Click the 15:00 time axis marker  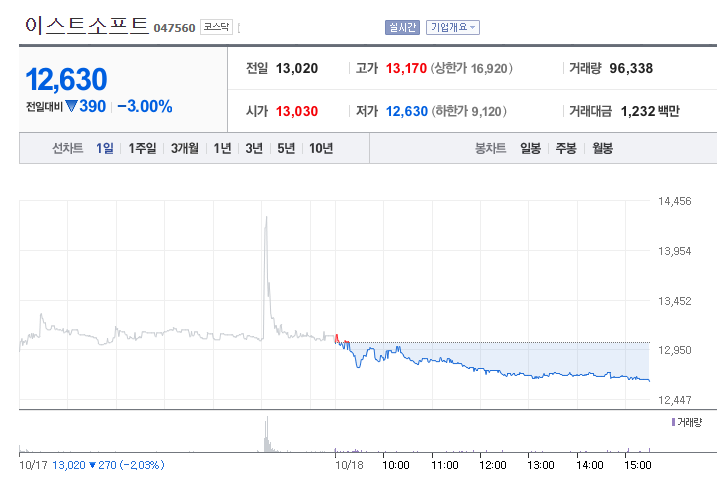637,465
